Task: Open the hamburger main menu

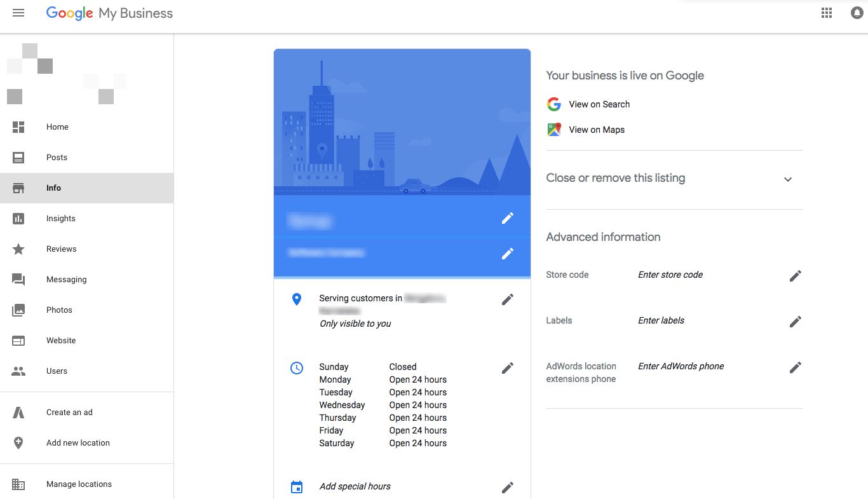Action: 18,13
